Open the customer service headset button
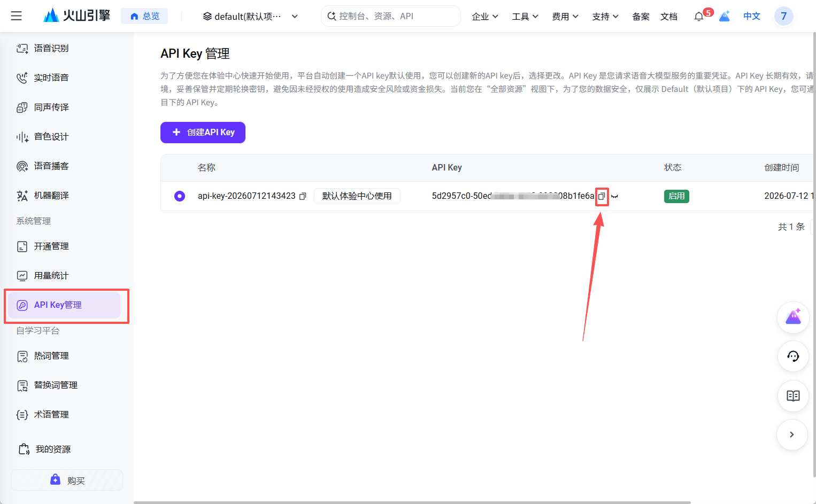 pyautogui.click(x=793, y=356)
